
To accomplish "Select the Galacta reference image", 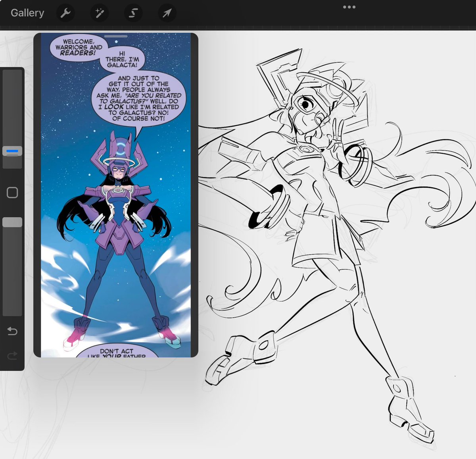I will tap(116, 195).
